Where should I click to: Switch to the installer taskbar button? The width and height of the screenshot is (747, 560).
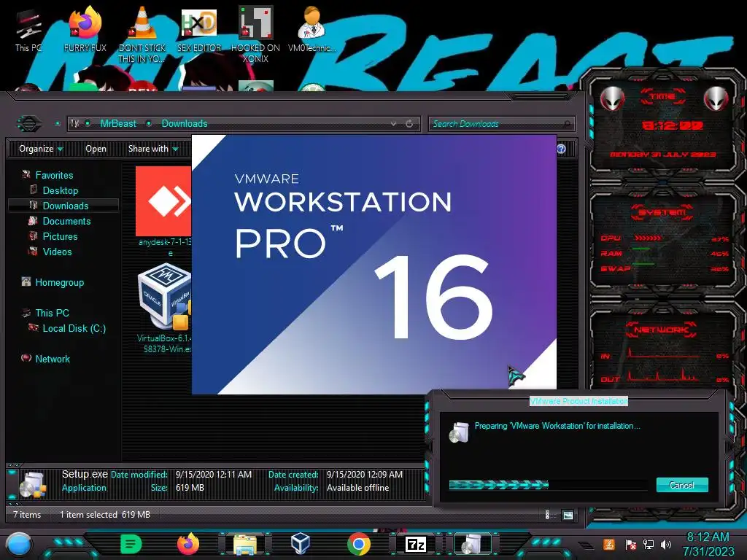pyautogui.click(x=472, y=544)
